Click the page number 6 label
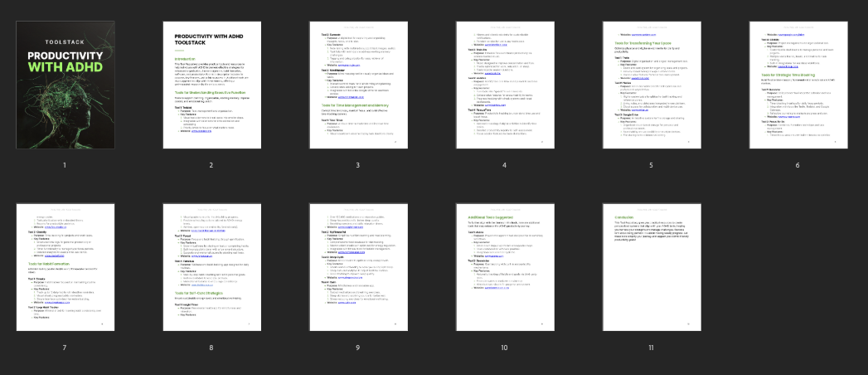This screenshot has height=375, width=868. pyautogui.click(x=798, y=165)
